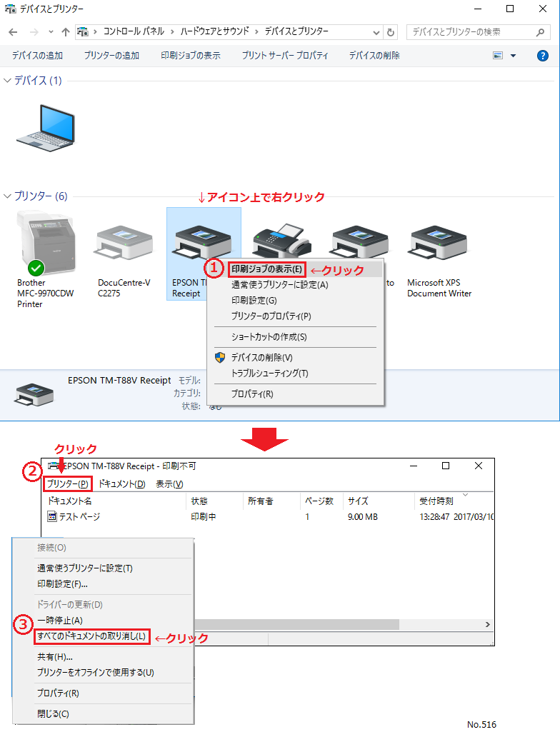This screenshot has height=737, width=560.
Task: Click the queue window horizontal scrollbar thumb
Action: [296, 625]
